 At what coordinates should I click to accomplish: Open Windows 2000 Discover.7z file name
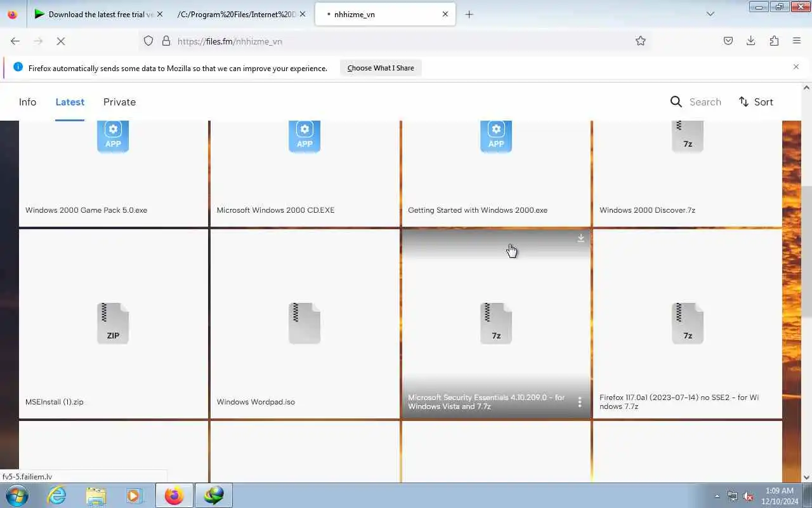tap(647, 210)
